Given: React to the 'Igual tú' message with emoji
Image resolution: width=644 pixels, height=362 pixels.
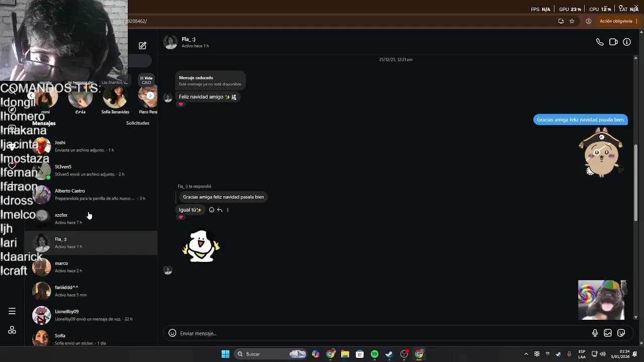Looking at the screenshot, I should click(211, 210).
